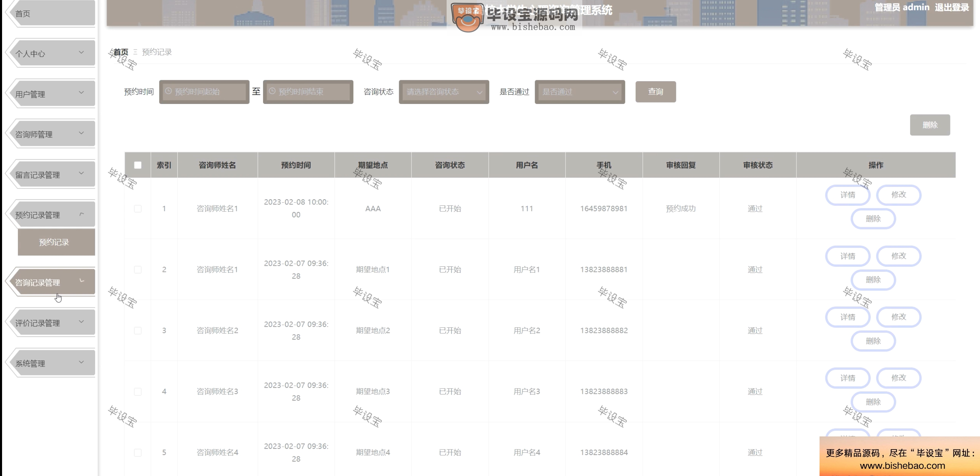This screenshot has width=980, height=476.
Task: Click 修改 for the 用户名3 row
Action: pos(899,378)
